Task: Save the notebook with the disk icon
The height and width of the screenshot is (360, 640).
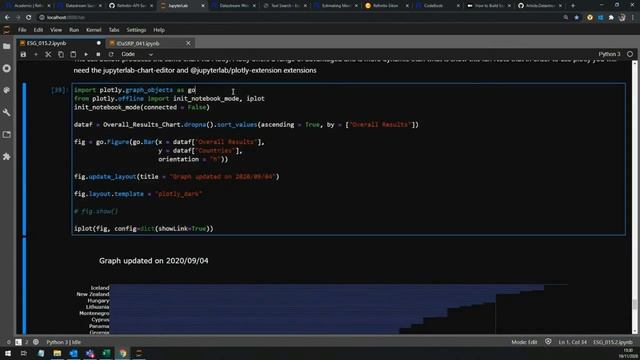Action: click(x=23, y=54)
